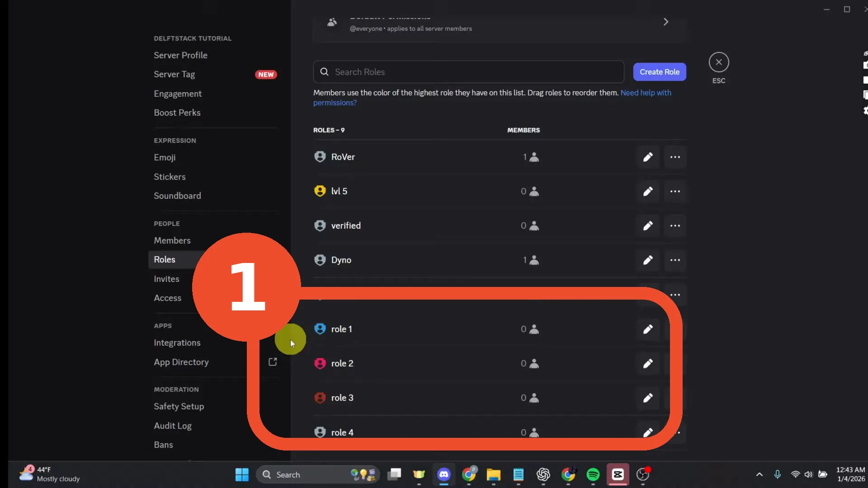Screen dimensions: 868x488
Task: Open Windows taskbar Search box
Action: pos(318,474)
